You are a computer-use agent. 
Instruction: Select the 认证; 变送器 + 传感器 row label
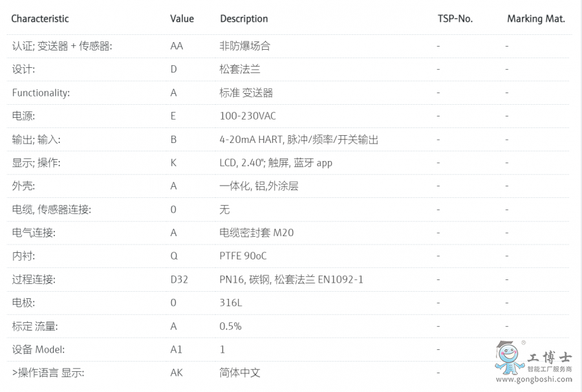[62, 46]
